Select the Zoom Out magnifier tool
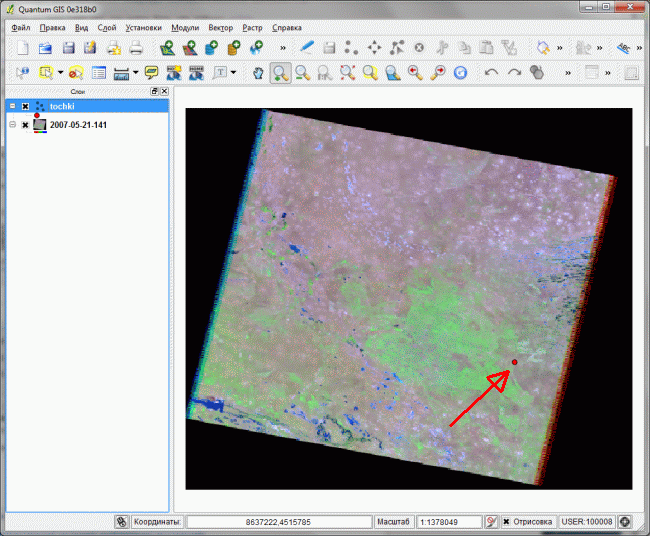This screenshot has width=650, height=536. pos(303,73)
